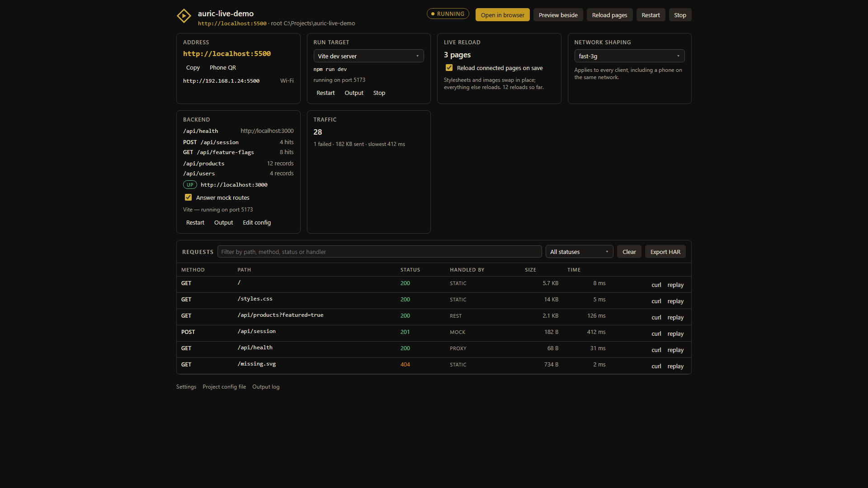Copy the localhost address
Screen dimensions: 868x488
click(193, 67)
